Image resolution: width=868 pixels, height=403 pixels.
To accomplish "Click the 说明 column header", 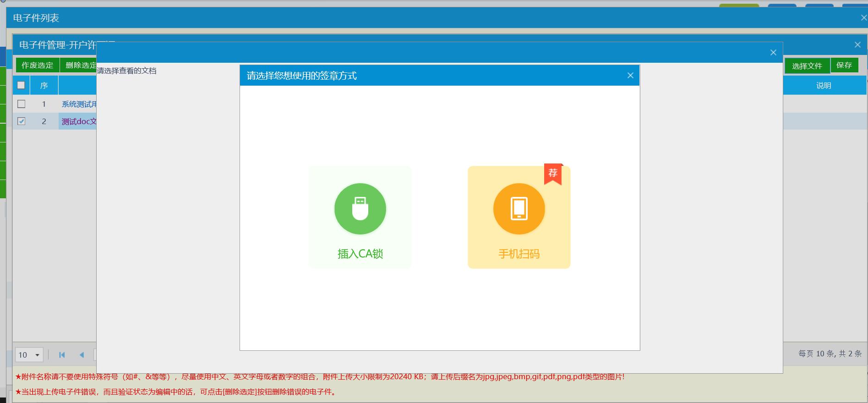I will (823, 86).
